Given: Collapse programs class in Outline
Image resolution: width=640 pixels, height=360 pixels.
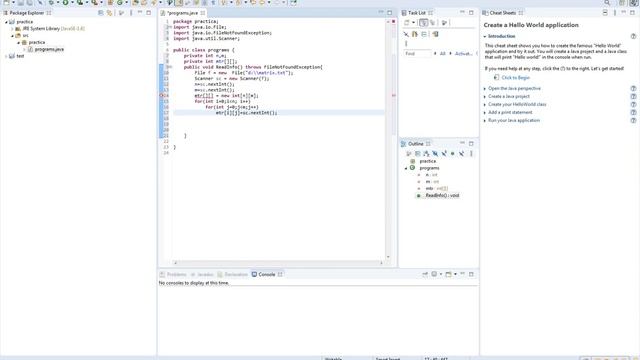Looking at the screenshot, I should tap(406, 168).
